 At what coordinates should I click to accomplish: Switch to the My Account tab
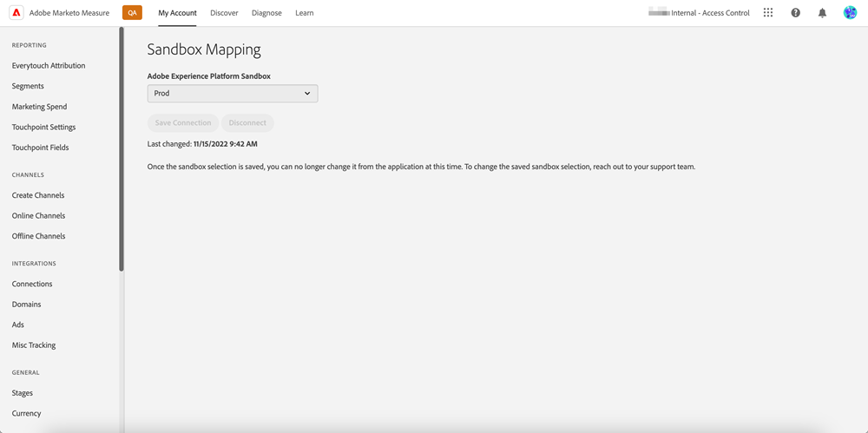tap(177, 13)
